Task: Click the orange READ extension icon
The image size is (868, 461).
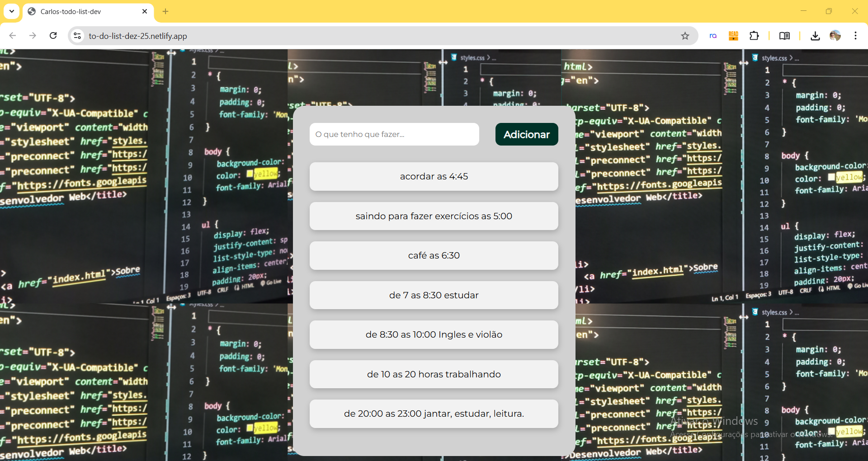Action: coord(733,36)
